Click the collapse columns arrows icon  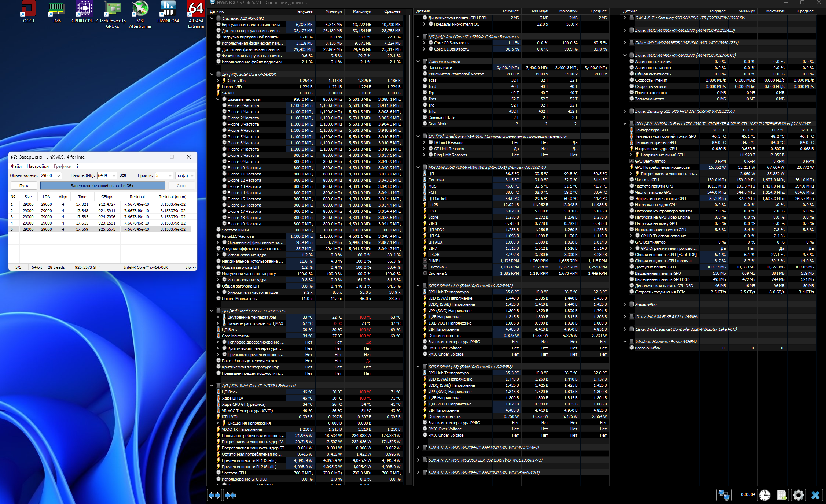[231, 495]
